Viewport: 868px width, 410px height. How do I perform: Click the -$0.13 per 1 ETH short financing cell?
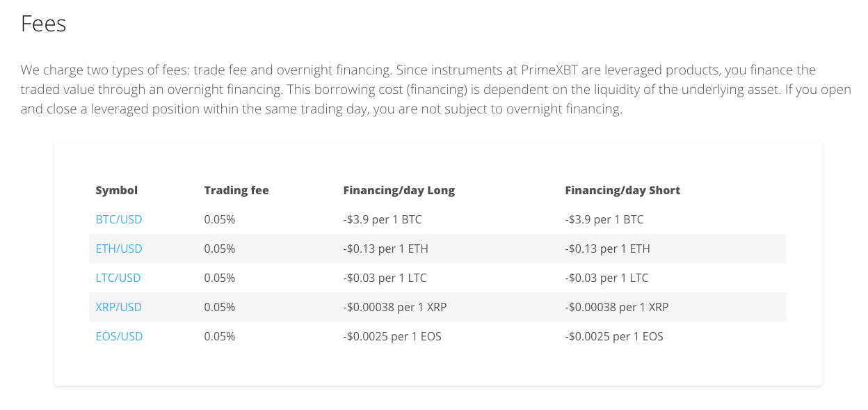click(x=608, y=249)
